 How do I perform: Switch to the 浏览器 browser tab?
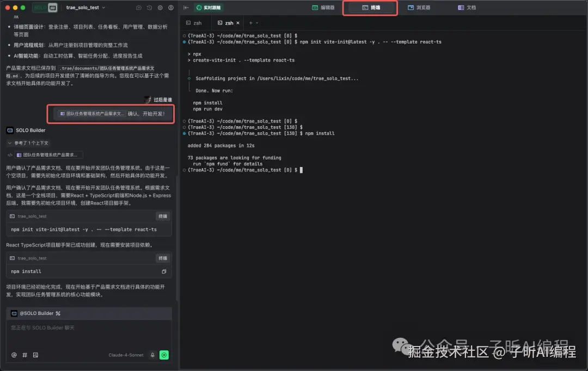point(419,8)
